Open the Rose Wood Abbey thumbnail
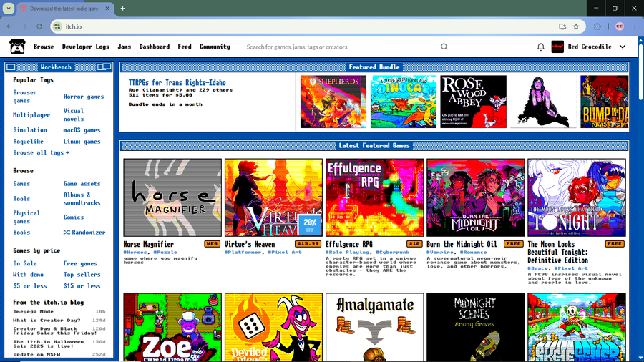 click(473, 102)
